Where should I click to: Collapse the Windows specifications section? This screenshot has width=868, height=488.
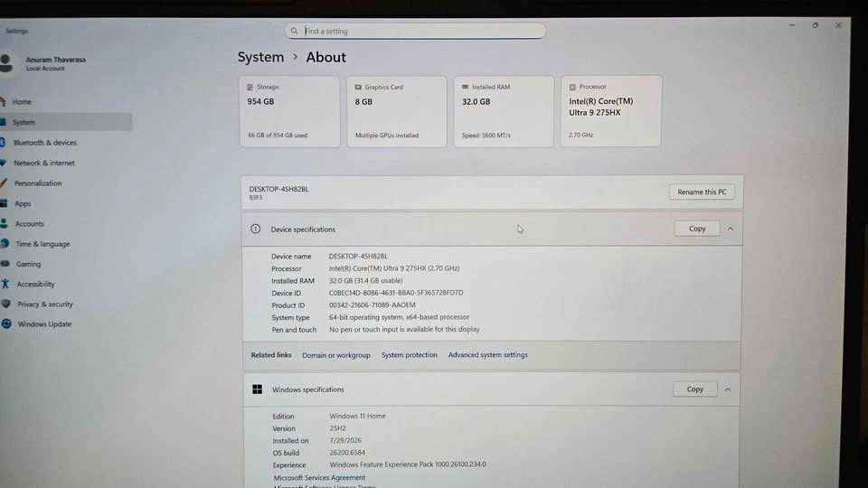pos(728,389)
